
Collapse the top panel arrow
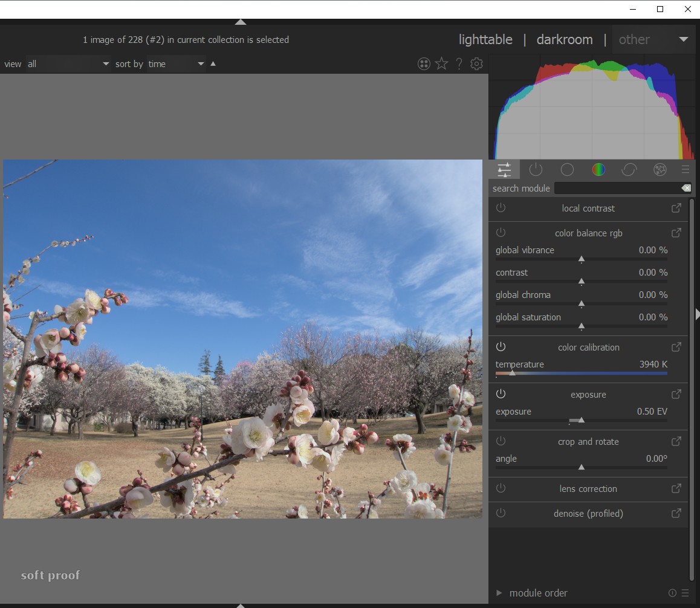(241, 22)
